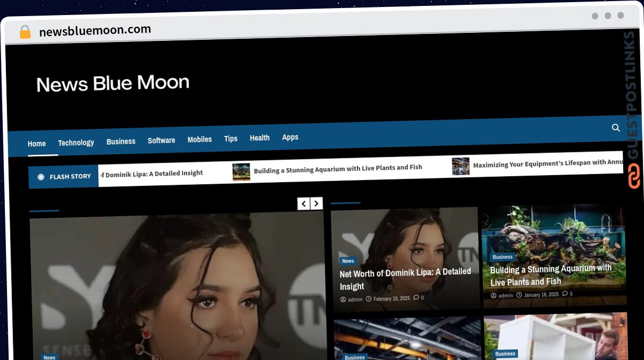Open comments icon on Dominik Lipa card
The height and width of the screenshot is (360, 644).
[x=416, y=298]
